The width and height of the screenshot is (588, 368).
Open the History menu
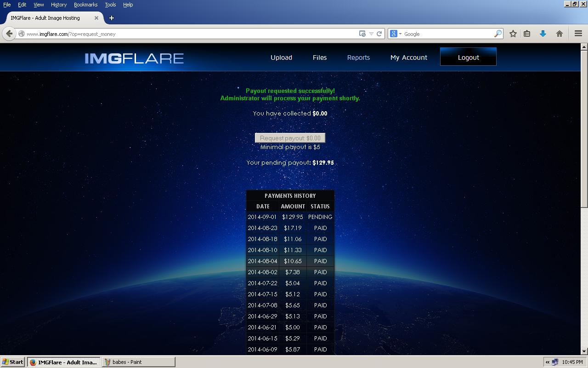pyautogui.click(x=59, y=5)
